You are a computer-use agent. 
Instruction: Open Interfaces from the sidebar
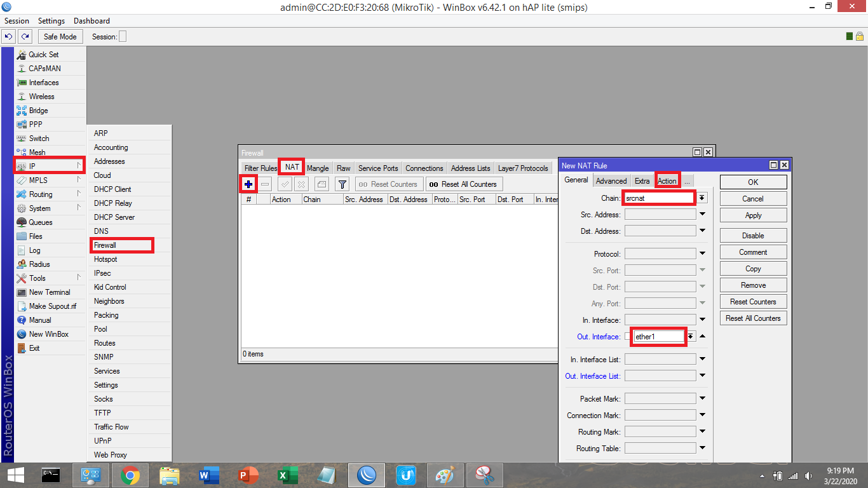click(44, 83)
